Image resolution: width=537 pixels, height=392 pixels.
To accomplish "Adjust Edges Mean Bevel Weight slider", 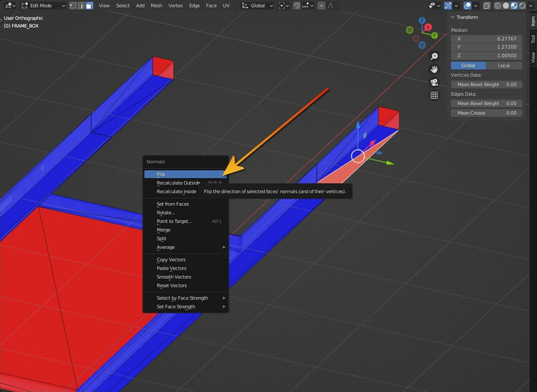I will pyautogui.click(x=486, y=103).
